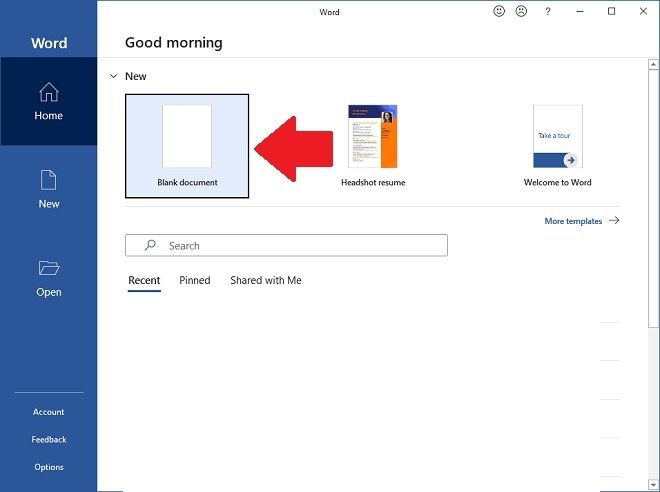The height and width of the screenshot is (492, 660).
Task: Click the arrow next to More templates
Action: coord(614,221)
